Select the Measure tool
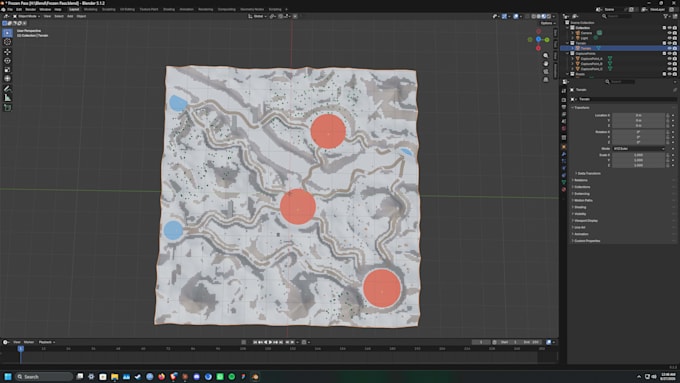The width and height of the screenshot is (680, 383). point(7,98)
